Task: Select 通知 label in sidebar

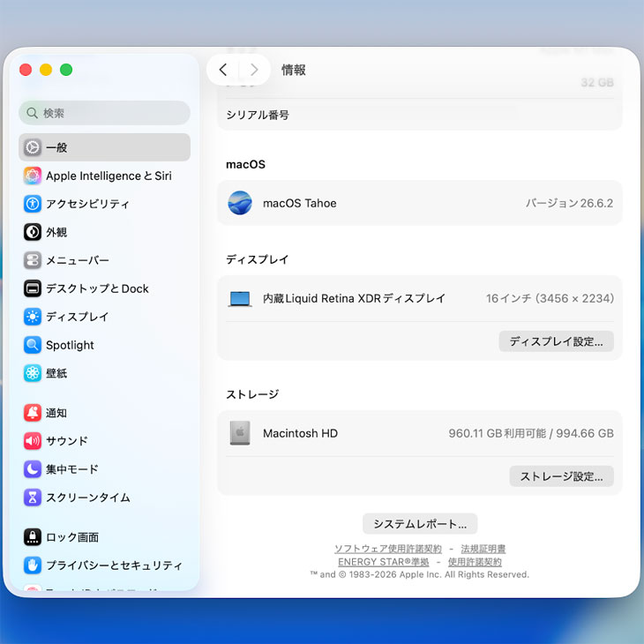Action: 56,413
